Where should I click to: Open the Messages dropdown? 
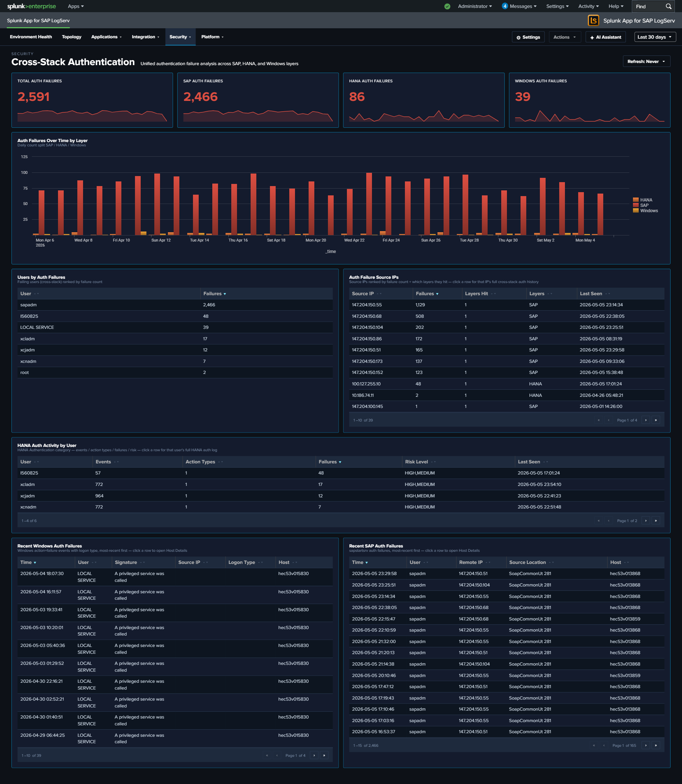tap(523, 6)
